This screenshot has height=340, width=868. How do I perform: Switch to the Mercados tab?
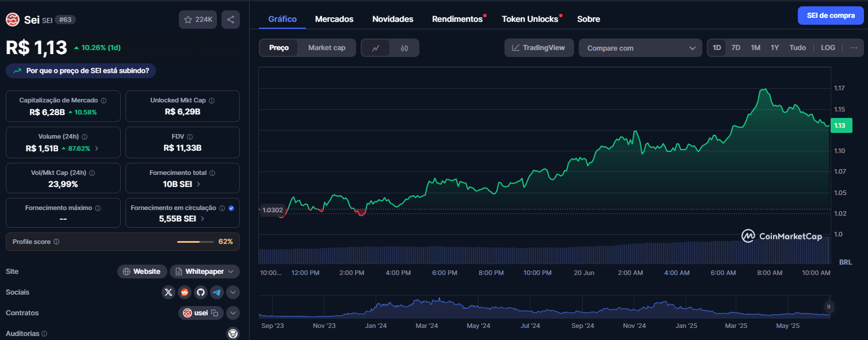334,19
